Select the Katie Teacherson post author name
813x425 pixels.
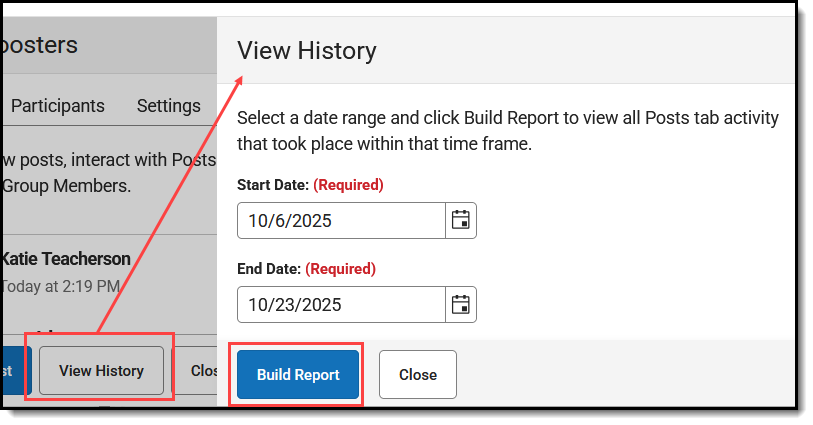pyautogui.click(x=67, y=259)
